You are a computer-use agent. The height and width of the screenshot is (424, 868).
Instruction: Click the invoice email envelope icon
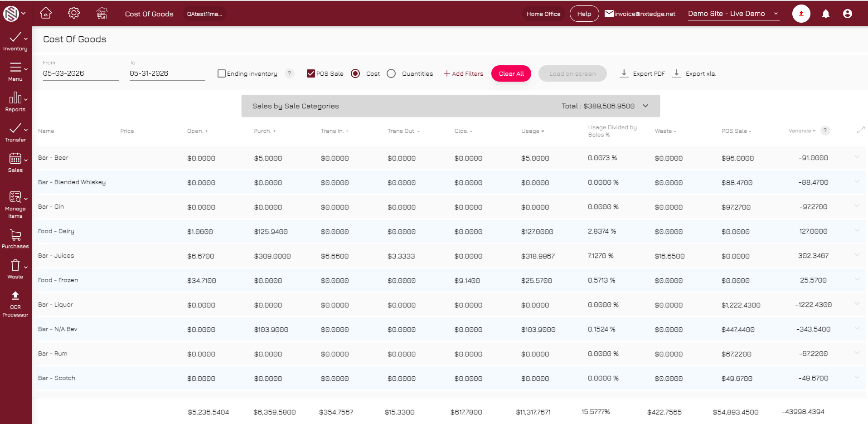click(x=609, y=14)
